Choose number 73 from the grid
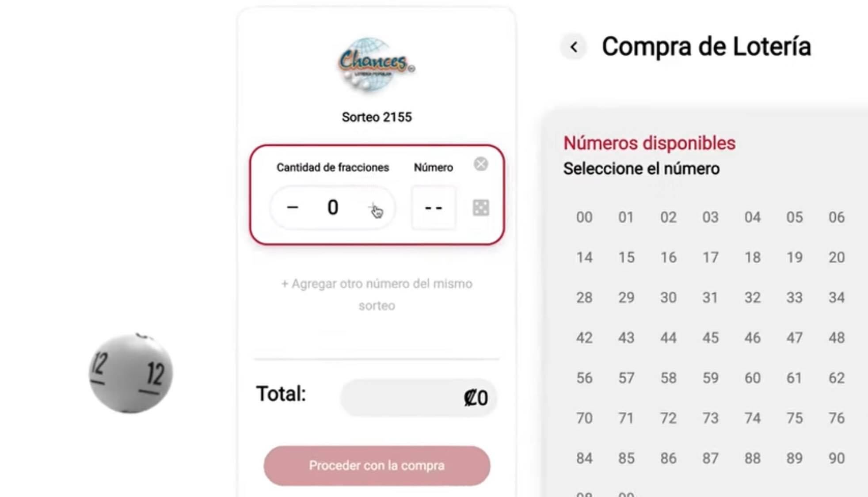The height and width of the screenshot is (497, 868). tap(710, 418)
